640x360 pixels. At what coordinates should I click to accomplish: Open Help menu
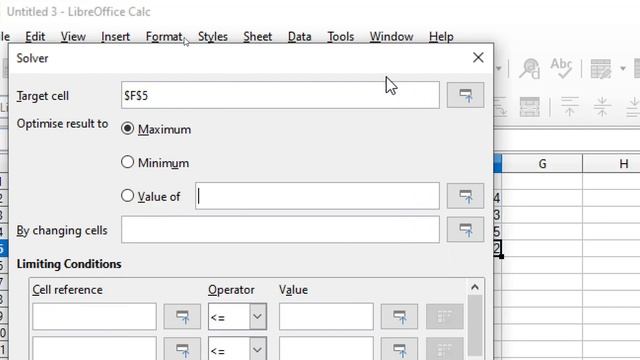(x=441, y=37)
